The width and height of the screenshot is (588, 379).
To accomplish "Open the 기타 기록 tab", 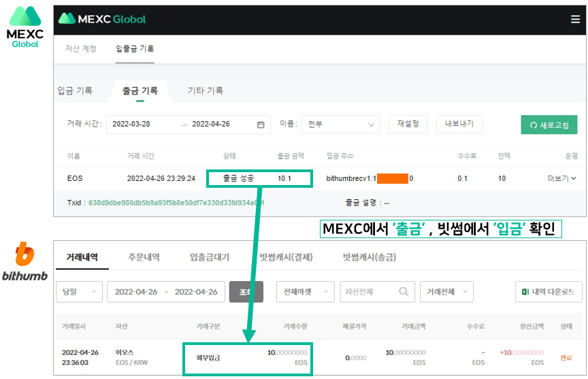I will point(206,90).
